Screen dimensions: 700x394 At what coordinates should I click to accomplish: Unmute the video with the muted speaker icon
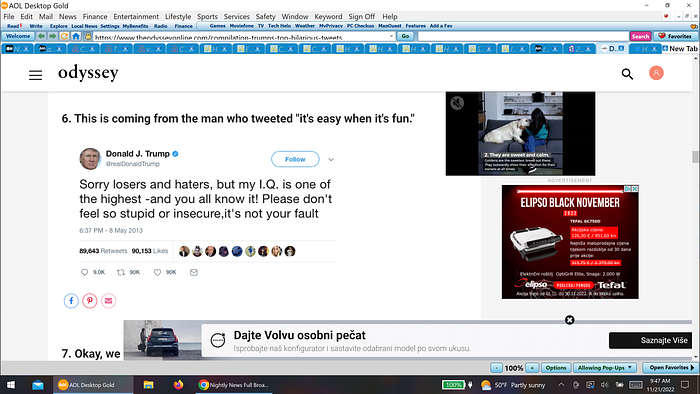tap(457, 103)
